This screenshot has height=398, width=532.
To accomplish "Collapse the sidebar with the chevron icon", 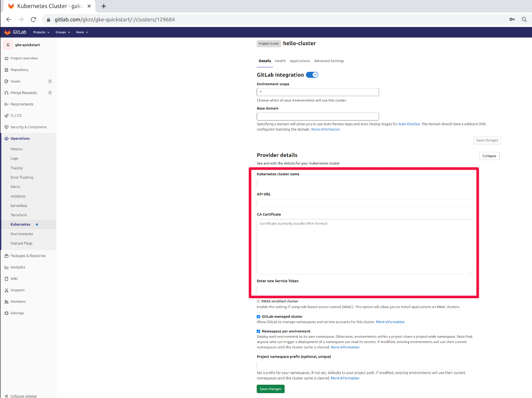I will point(6,396).
